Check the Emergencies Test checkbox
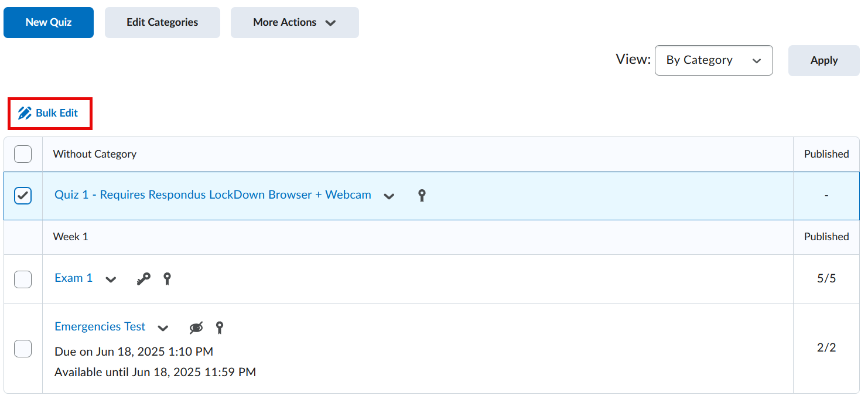 [x=23, y=348]
